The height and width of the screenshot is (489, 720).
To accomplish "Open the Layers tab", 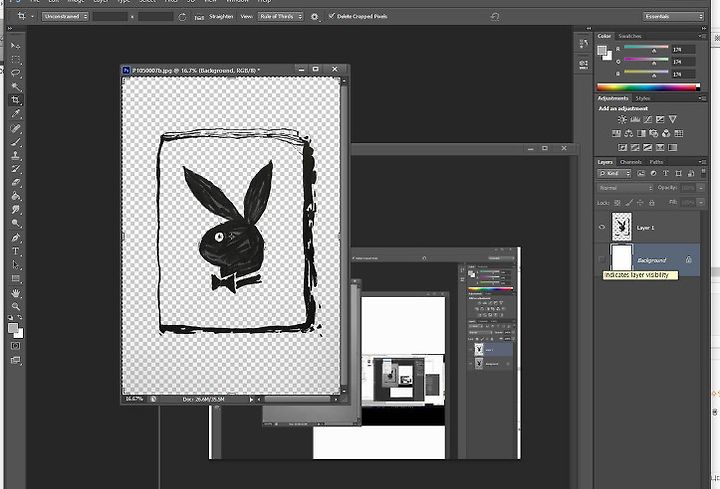I will click(x=605, y=162).
